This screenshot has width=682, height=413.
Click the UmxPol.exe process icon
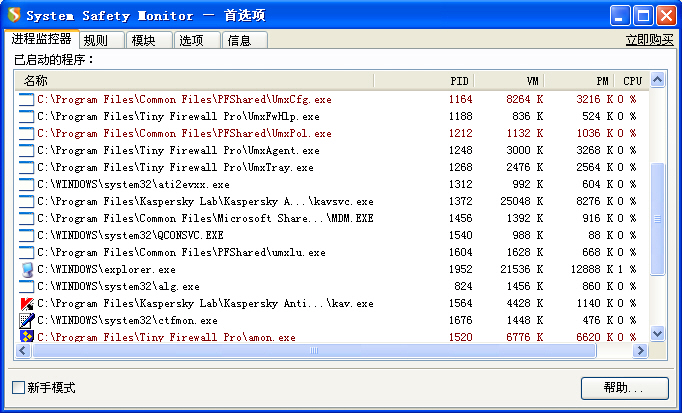click(x=27, y=133)
